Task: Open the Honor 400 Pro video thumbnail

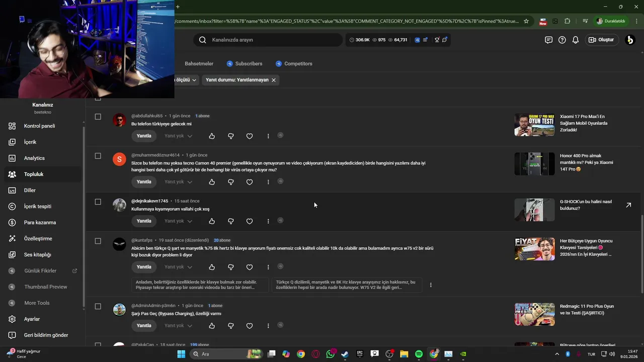Action: point(534,164)
